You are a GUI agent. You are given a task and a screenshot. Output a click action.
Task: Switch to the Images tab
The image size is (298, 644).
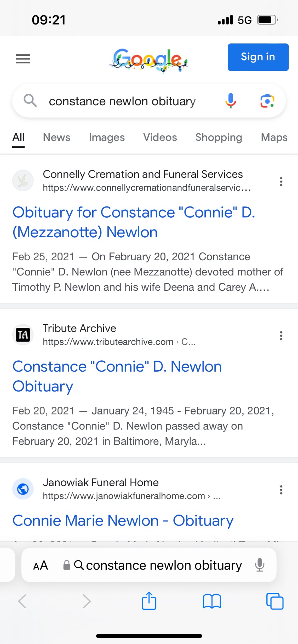107,137
